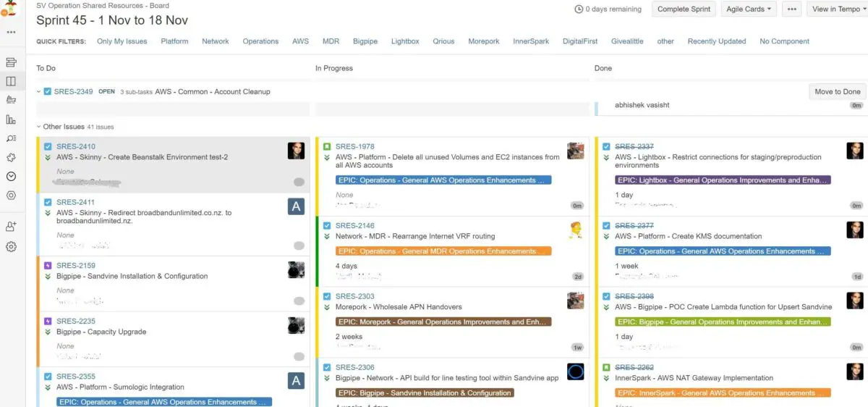
Task: Open the Backlog icon in sidebar
Action: [x=11, y=62]
